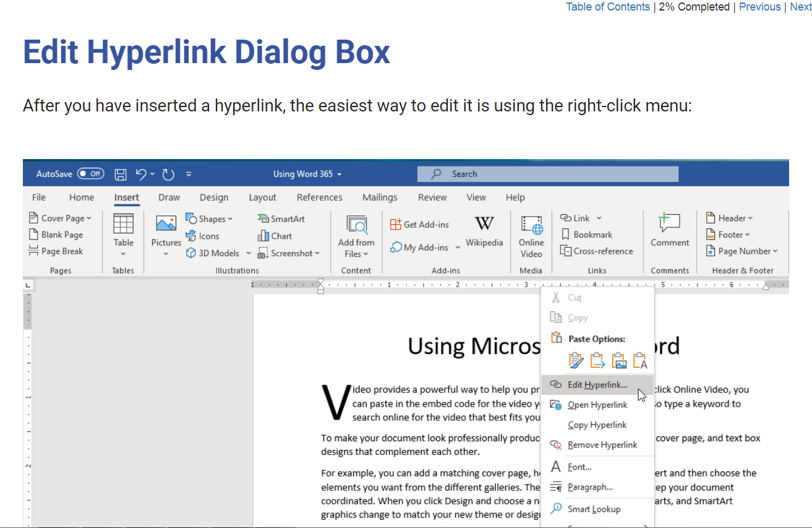Click the ruler tab selector corner button
This screenshot has width=812, height=528.
click(28, 285)
